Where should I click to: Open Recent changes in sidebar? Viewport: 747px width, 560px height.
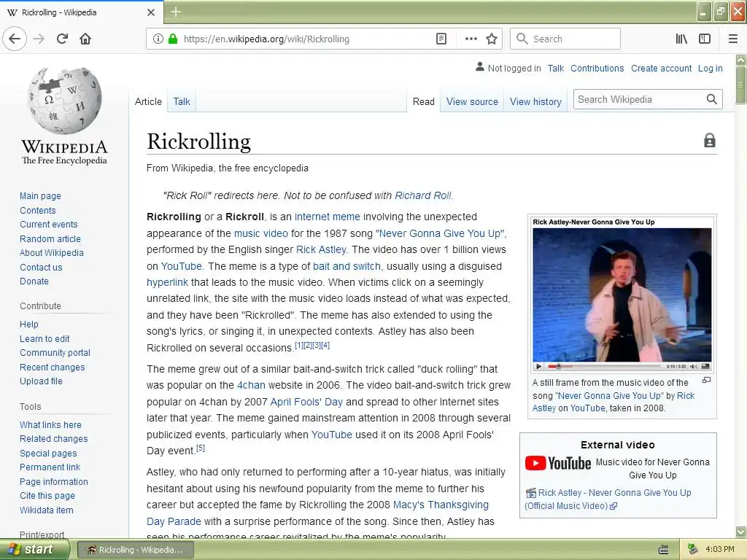53,367
